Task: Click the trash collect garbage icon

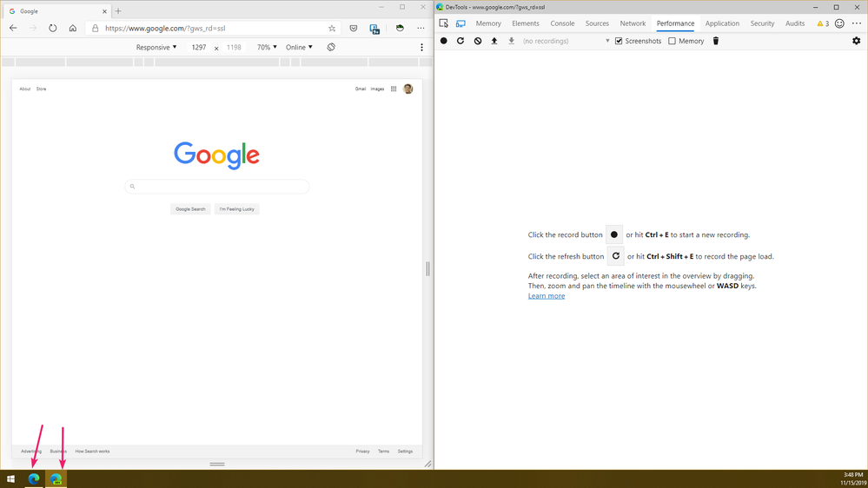Action: (x=716, y=41)
